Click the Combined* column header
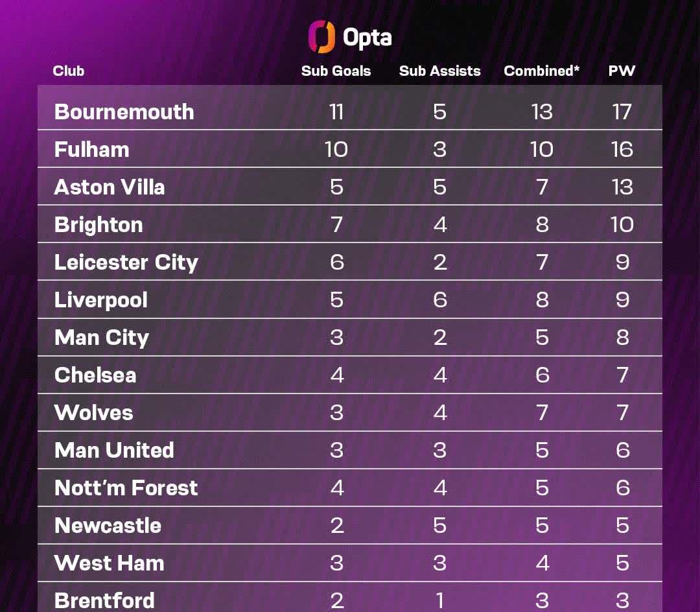 click(x=541, y=71)
